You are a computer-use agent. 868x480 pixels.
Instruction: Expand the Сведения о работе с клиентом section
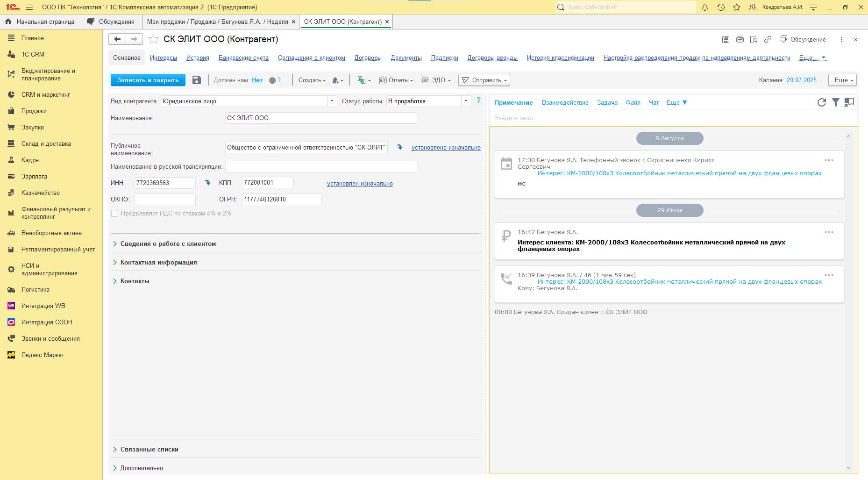pos(168,244)
